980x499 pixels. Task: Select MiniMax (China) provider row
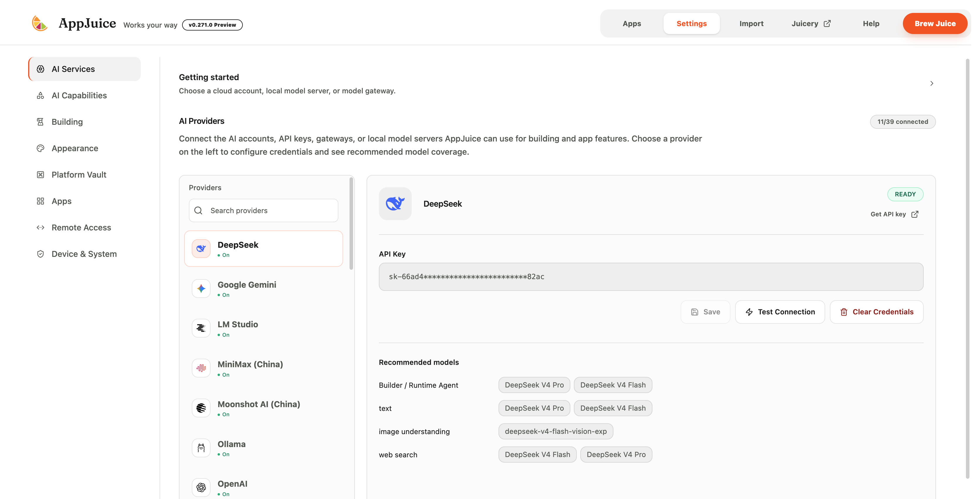[263, 368]
